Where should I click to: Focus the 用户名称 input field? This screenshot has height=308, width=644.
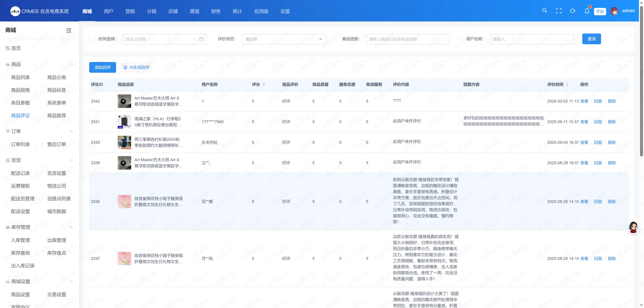point(532,39)
